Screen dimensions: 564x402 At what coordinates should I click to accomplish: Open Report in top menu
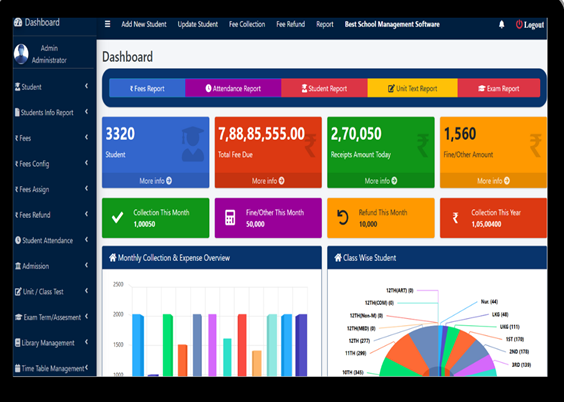pos(325,24)
